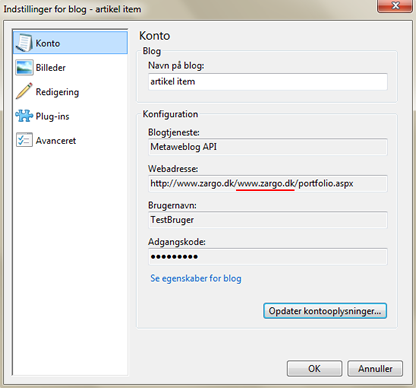Click the Billeder landscape picture icon
Viewport: 416px width, 388px height.
(24, 67)
